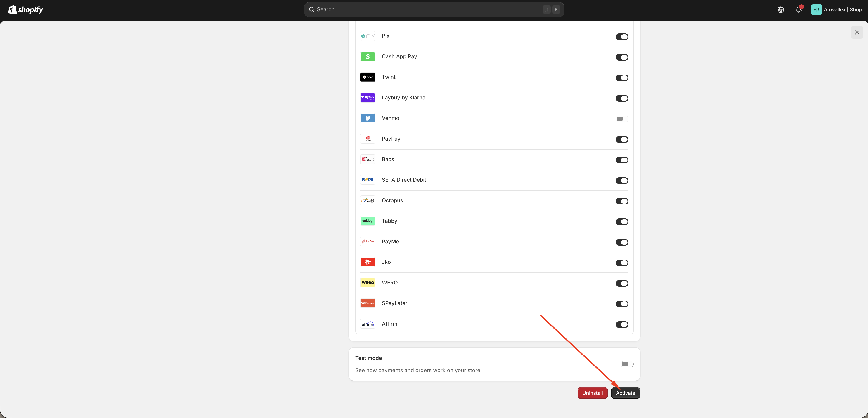Screen dimensions: 868x418
Task: Click the PayPay logo
Action: pos(368,139)
